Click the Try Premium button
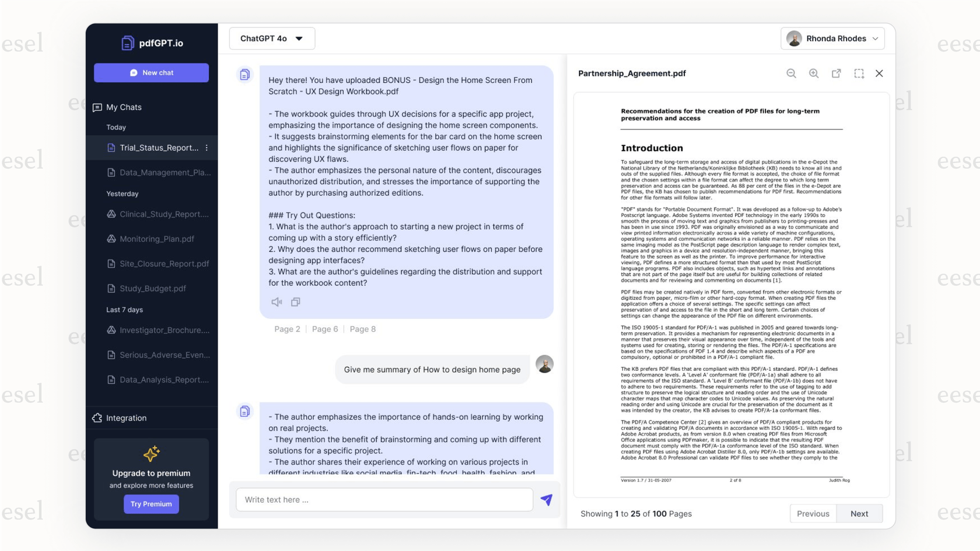Image resolution: width=980 pixels, height=551 pixels. tap(151, 504)
